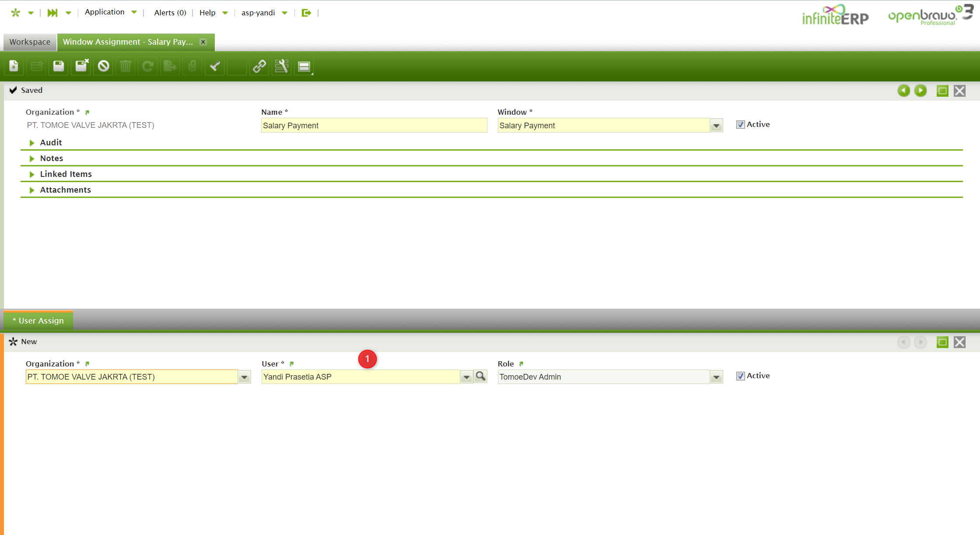Click the new document toolbar icon

[14, 66]
